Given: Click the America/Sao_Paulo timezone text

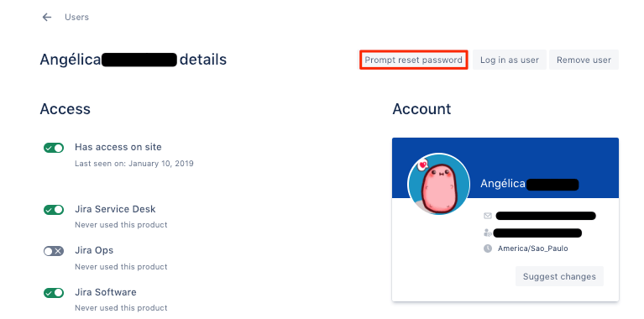Looking at the screenshot, I should coord(532,248).
